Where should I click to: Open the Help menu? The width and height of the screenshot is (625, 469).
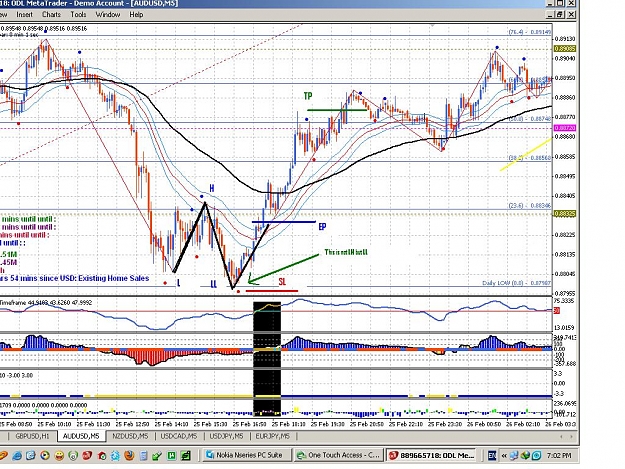click(136, 15)
